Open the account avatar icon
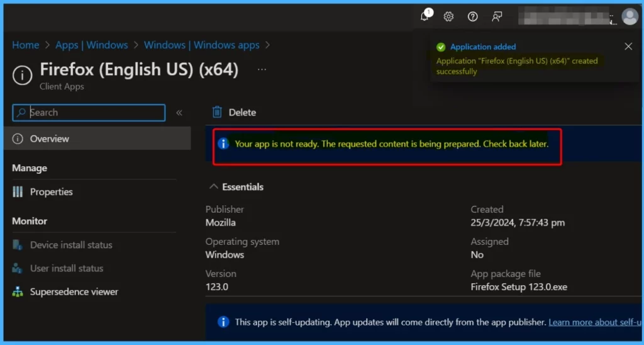 tap(630, 16)
